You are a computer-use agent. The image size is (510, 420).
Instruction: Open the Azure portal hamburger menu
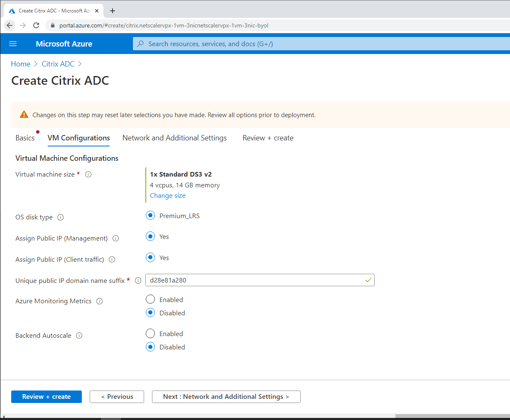pyautogui.click(x=13, y=44)
